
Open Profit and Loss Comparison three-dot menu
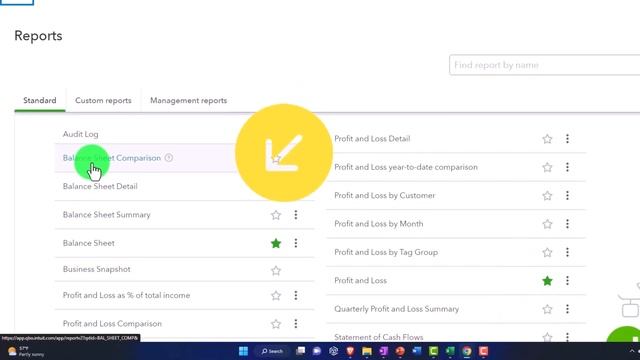[296, 324]
